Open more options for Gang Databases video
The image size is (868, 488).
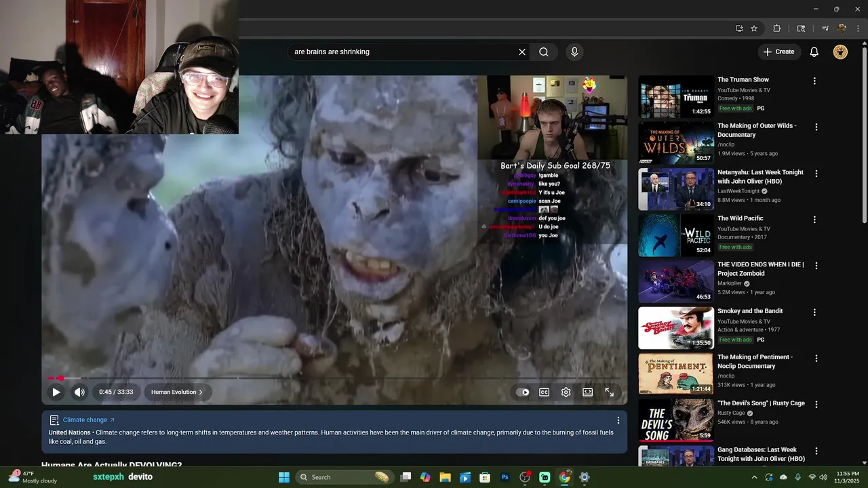[x=816, y=451]
